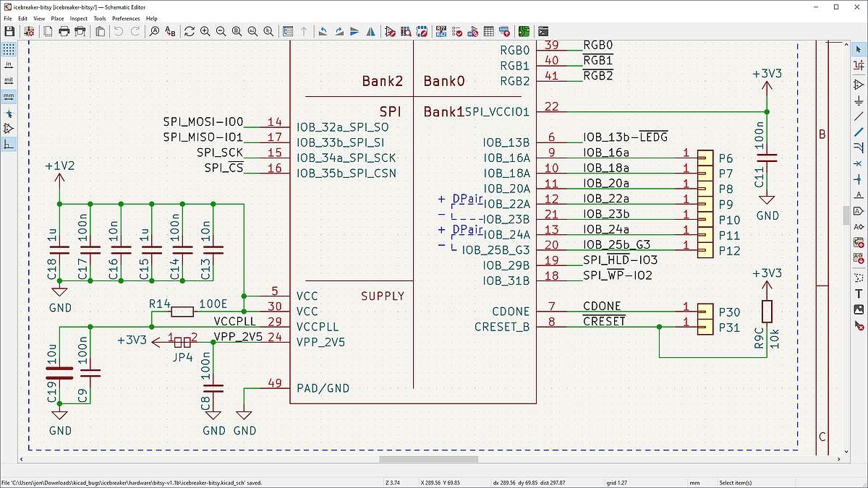Toggle grid display in left toolbar
This screenshot has height=488, width=868.
tap(9, 49)
